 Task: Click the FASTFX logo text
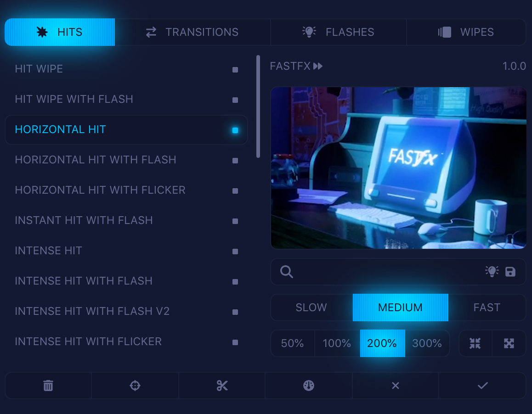[x=296, y=66]
